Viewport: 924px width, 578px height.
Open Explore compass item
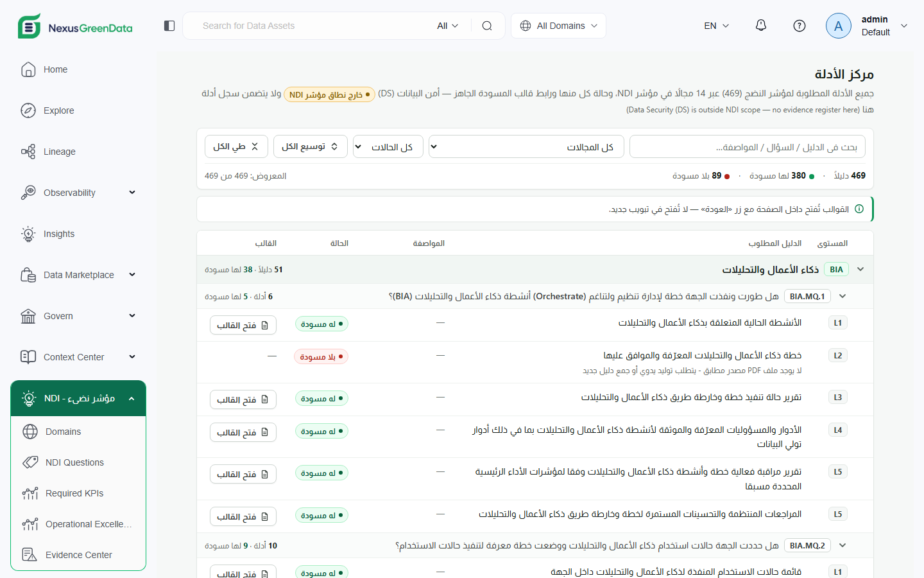point(78,110)
